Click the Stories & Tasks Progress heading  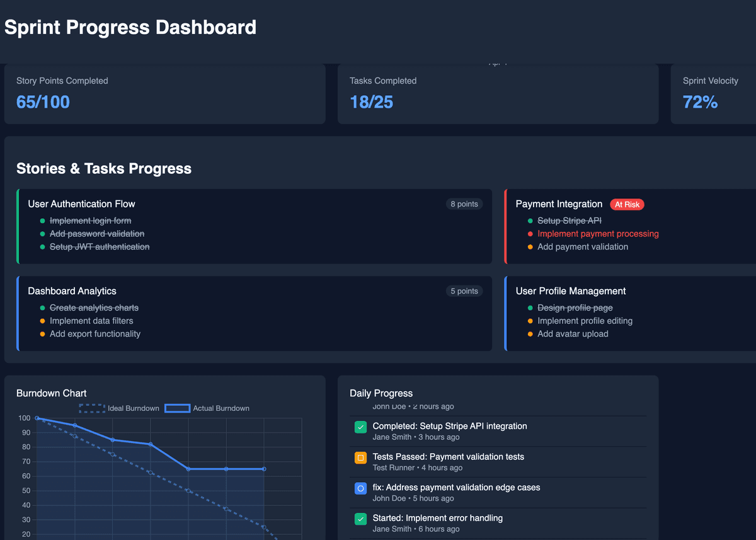(104, 169)
